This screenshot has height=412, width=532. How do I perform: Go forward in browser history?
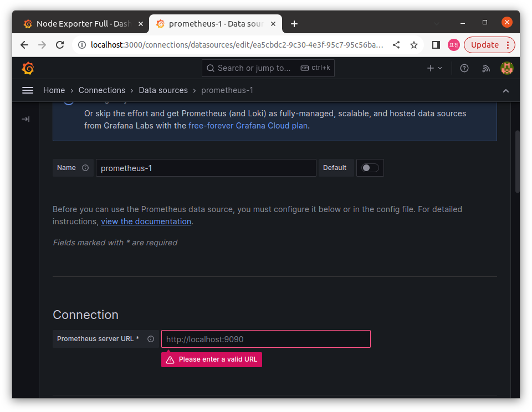click(x=42, y=45)
